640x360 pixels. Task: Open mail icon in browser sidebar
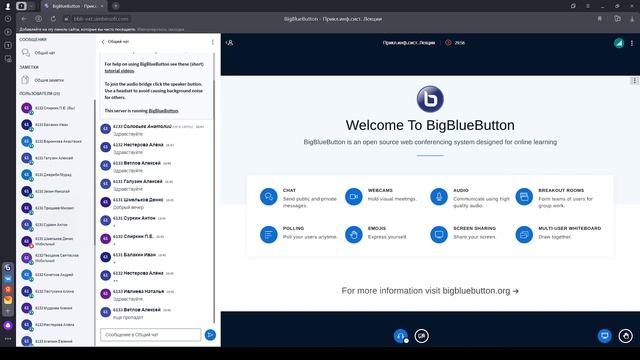[8, 300]
